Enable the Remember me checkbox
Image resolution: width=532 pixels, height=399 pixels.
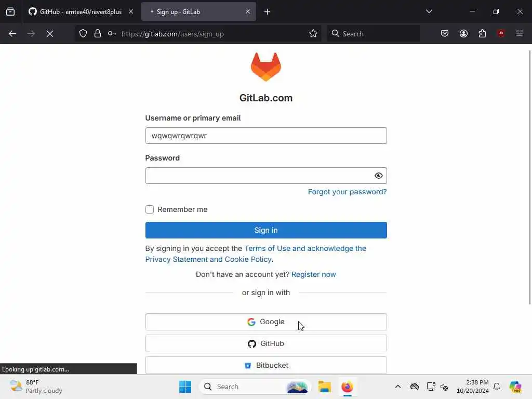click(150, 209)
